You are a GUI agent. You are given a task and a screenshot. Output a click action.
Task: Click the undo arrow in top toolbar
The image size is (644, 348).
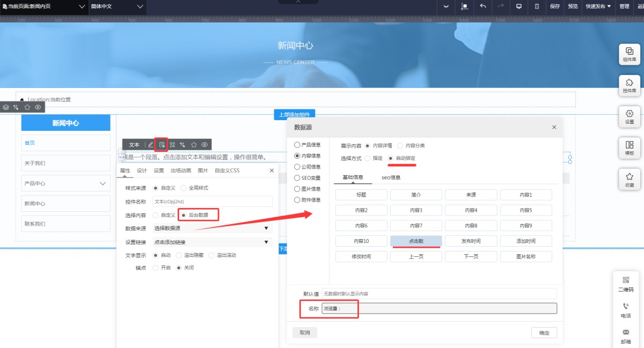tap(483, 6)
